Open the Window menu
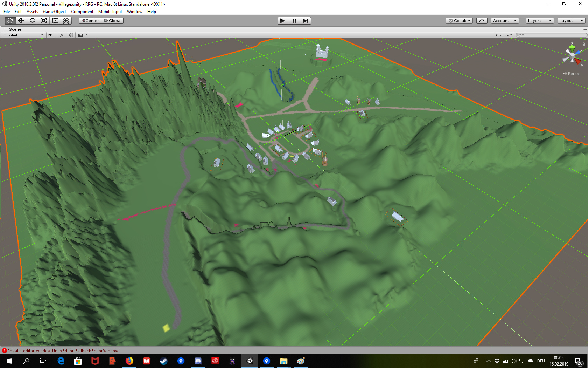The height and width of the screenshot is (368, 588). tap(135, 12)
